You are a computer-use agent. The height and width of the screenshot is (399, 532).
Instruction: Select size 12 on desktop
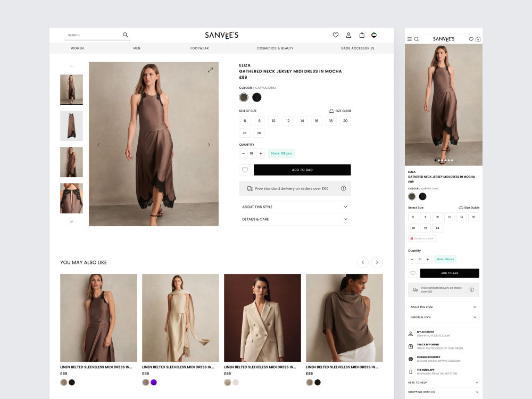(x=288, y=121)
